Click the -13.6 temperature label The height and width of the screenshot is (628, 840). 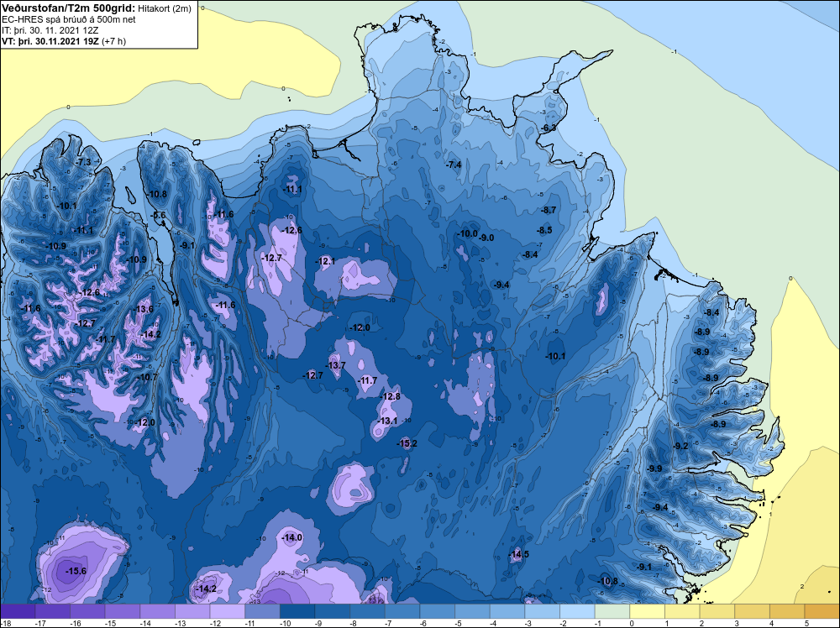[144, 310]
